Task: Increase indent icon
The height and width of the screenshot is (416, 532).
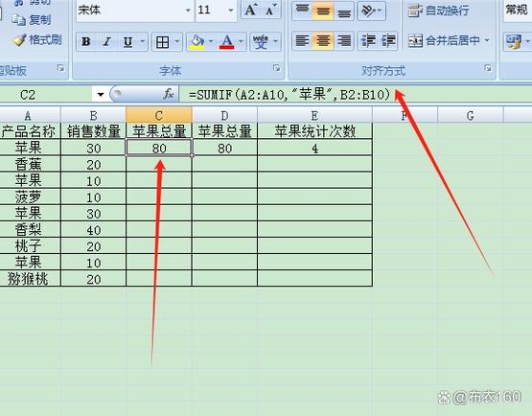Action: [x=387, y=41]
